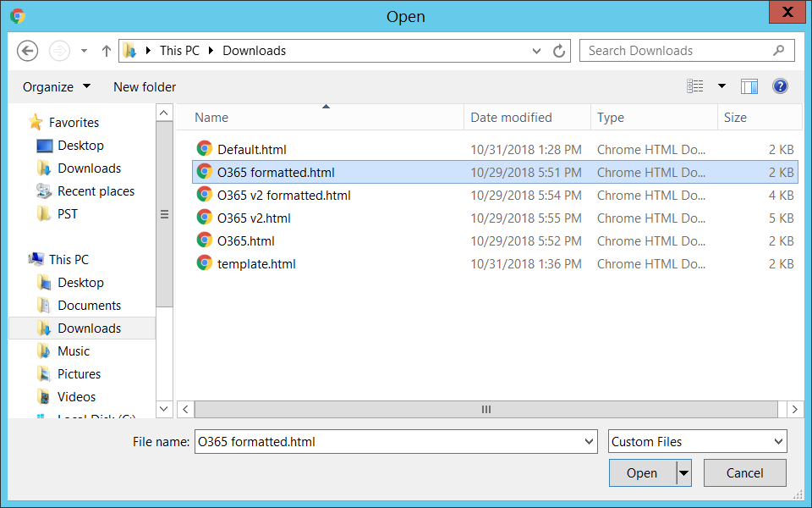Viewport: 812px width, 508px height.
Task: Click the change view icon
Action: pos(695,86)
